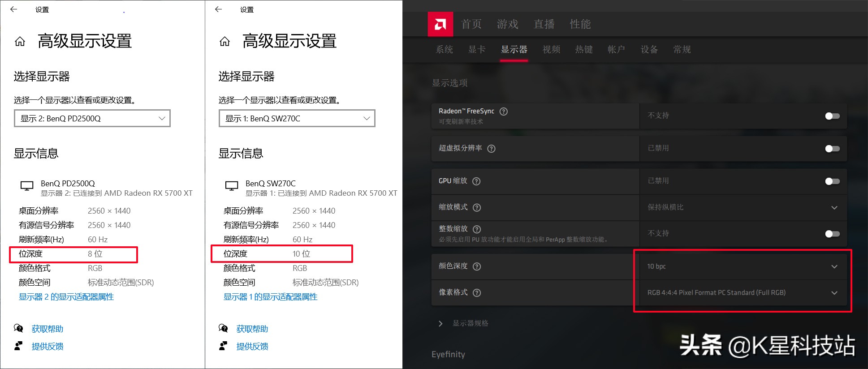Open the 缩放模式 dropdown showing 保持纵横比
Viewport: 868px width, 369px height.
point(743,207)
